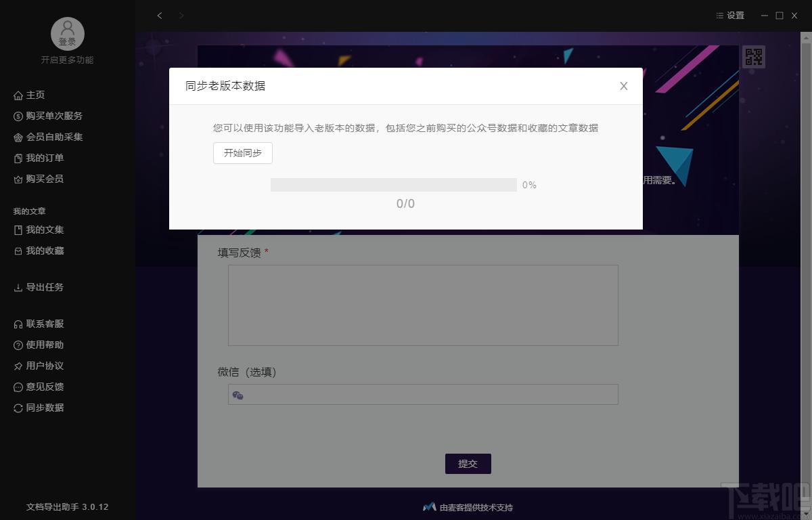Viewport: 812px width, 520px height.
Task: Open 使用帮助 page
Action: click(x=45, y=345)
